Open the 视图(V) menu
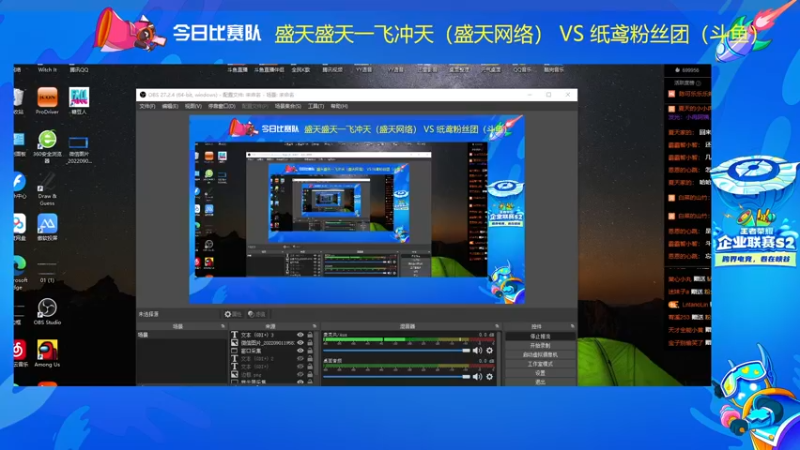The image size is (800, 450). 193,106
